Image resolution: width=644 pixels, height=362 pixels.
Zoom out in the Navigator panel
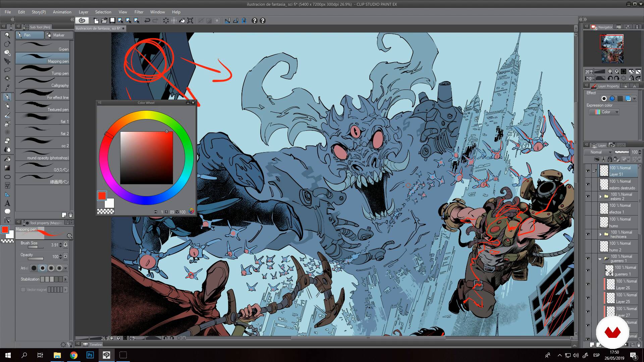tap(610, 71)
